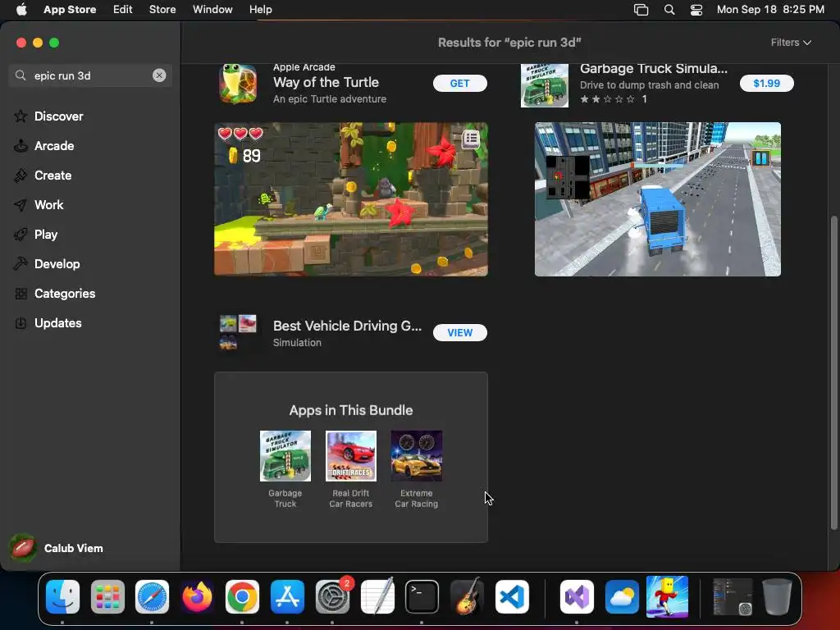Click the 'An epic Turtle adventure' subtitle
840x630 pixels.
(330, 99)
